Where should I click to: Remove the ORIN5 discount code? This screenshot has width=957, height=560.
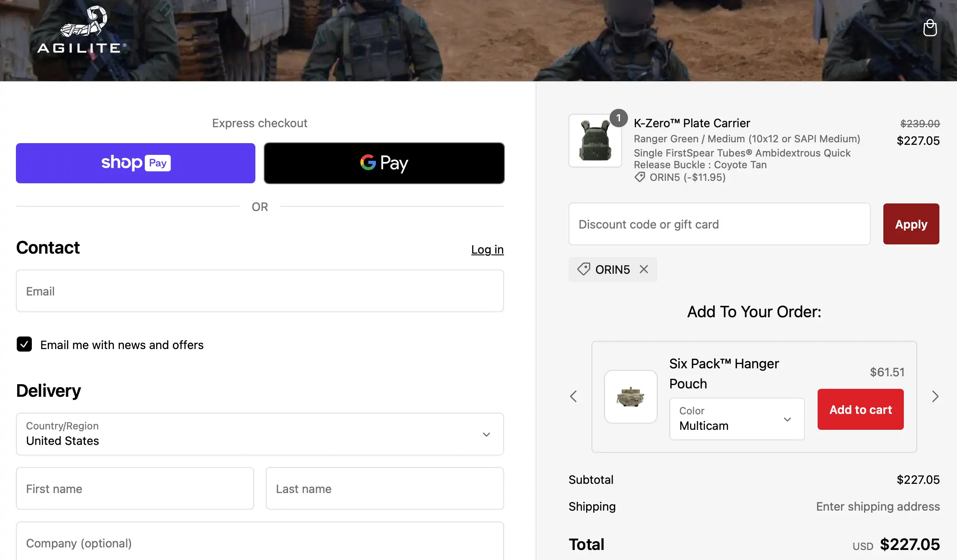click(x=644, y=269)
